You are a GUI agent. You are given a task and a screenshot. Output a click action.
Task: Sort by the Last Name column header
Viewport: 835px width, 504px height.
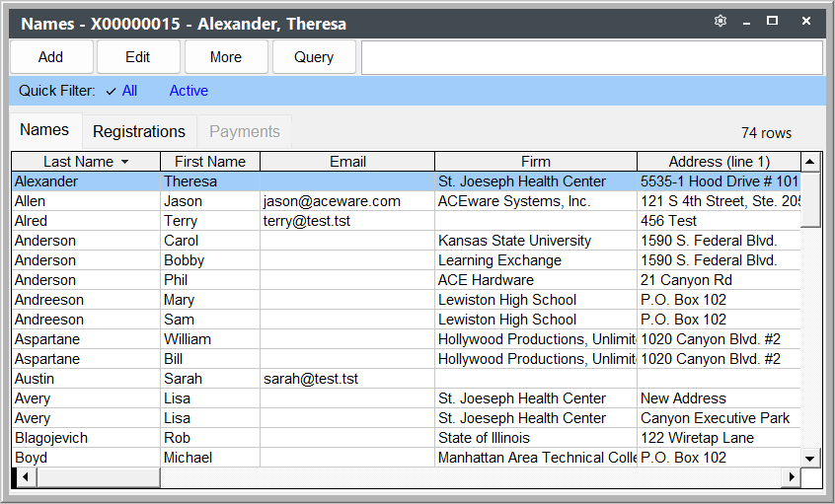coord(86,162)
